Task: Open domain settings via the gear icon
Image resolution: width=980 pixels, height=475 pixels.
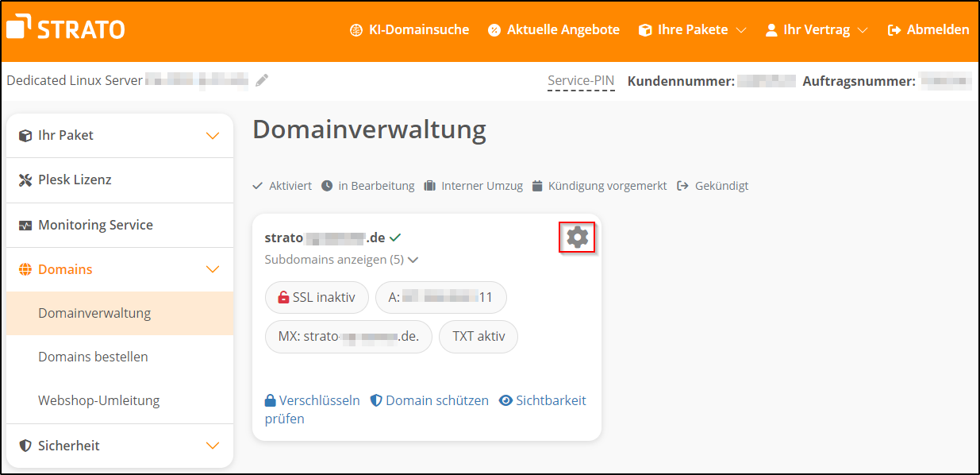Action: pyautogui.click(x=577, y=237)
